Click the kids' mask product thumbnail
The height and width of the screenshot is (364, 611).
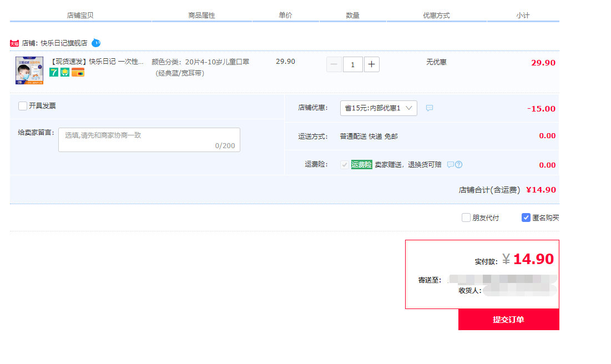(x=29, y=70)
